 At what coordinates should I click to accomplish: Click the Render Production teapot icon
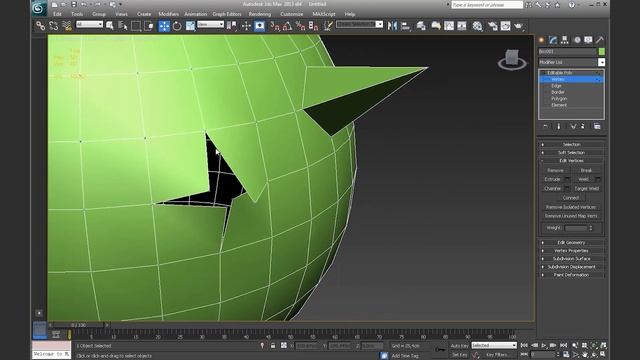coord(519,26)
